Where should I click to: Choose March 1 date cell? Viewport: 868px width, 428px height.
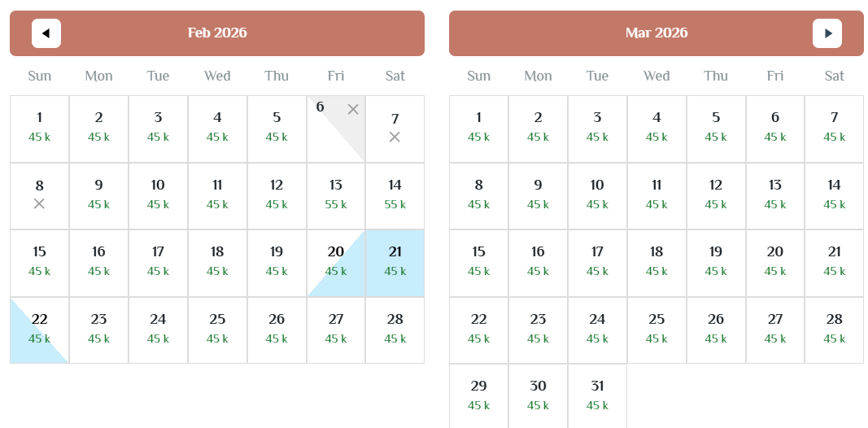[479, 129]
